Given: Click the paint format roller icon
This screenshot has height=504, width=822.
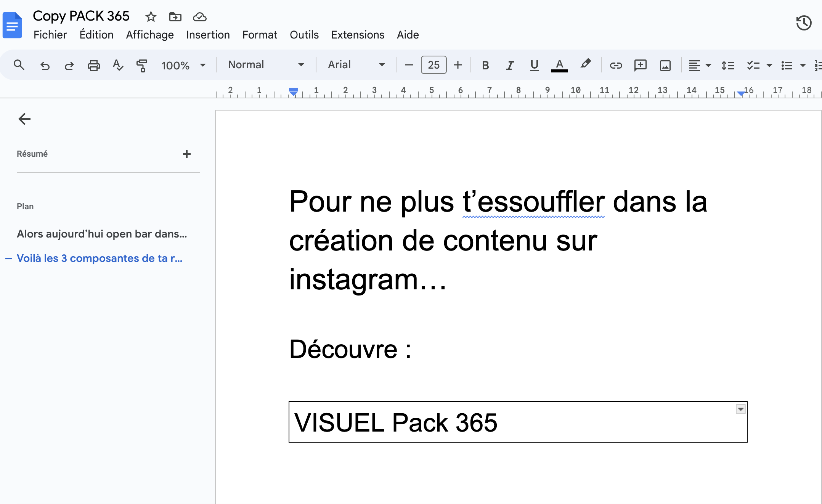Looking at the screenshot, I should (141, 66).
